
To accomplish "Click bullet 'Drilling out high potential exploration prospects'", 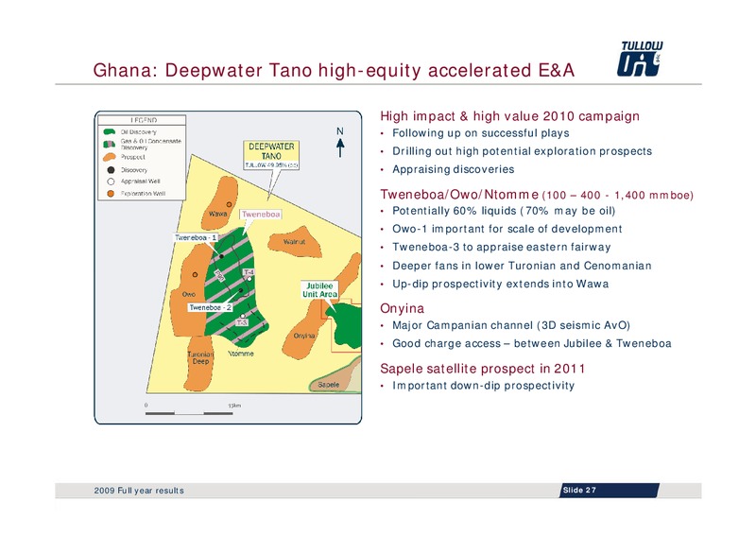I will click(x=523, y=151).
